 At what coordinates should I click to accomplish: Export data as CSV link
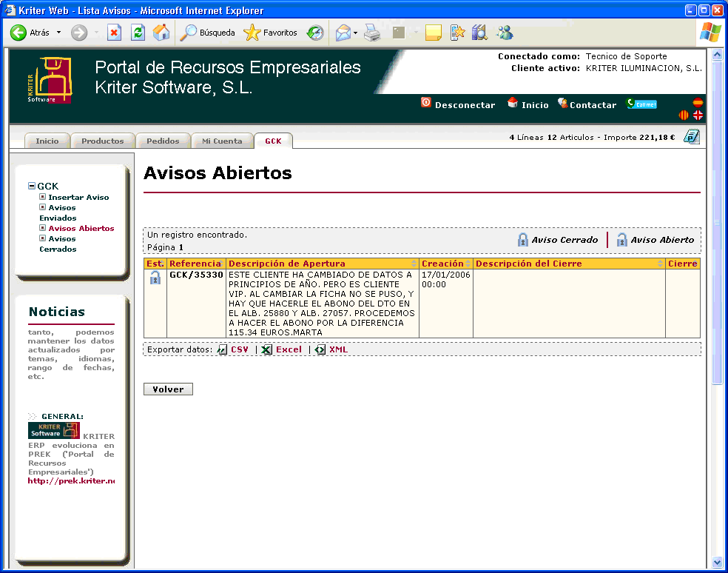240,349
